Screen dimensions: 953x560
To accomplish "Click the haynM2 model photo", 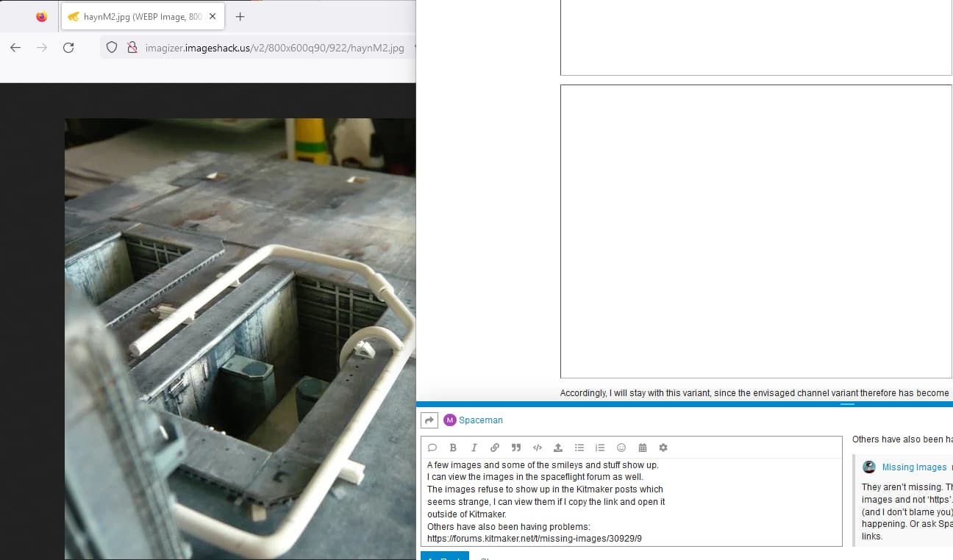I will (240, 339).
